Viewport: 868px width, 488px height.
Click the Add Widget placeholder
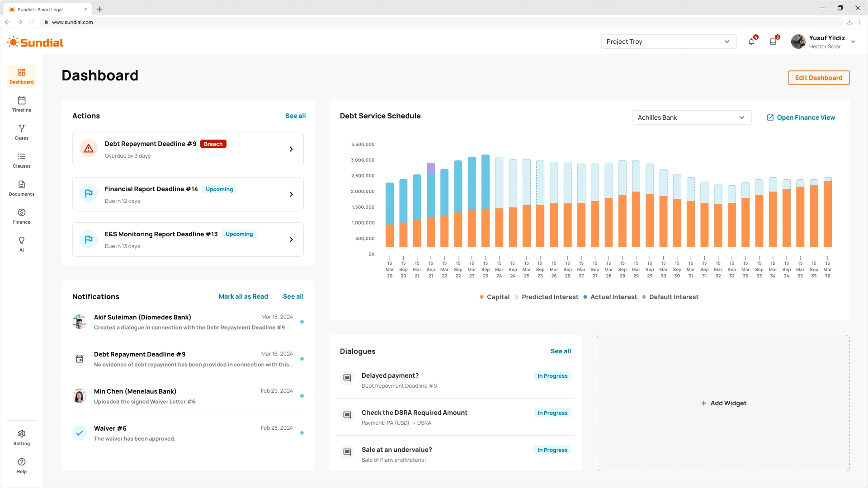723,403
